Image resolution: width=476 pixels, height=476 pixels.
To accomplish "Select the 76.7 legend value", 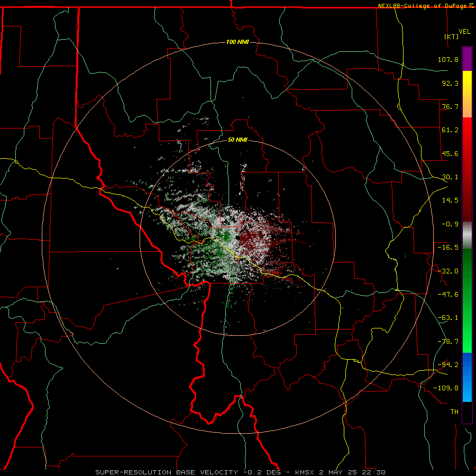I will [x=450, y=106].
